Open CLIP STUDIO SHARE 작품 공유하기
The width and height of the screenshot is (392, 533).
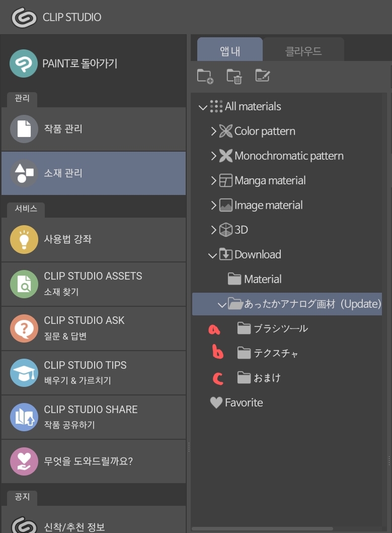(94, 418)
